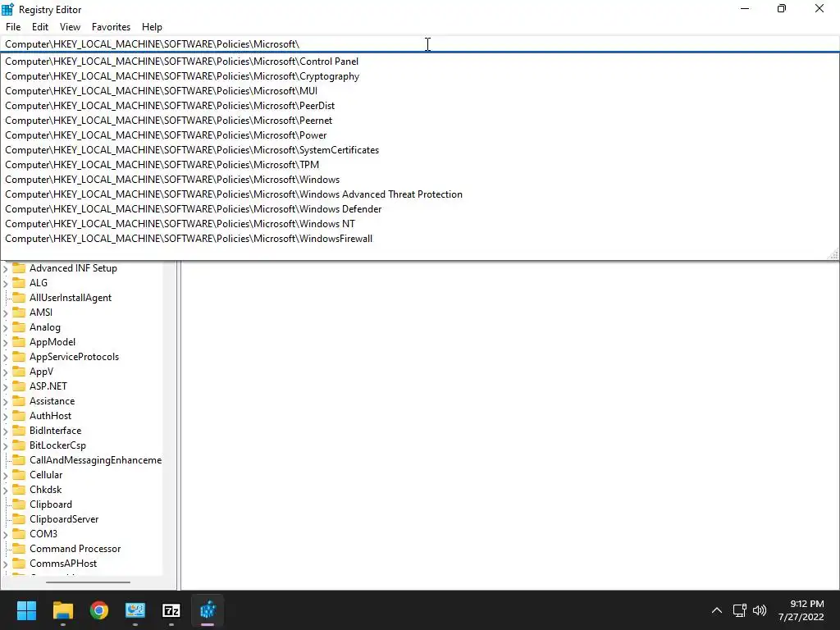Click the BidInterface folder icon

[x=19, y=430]
